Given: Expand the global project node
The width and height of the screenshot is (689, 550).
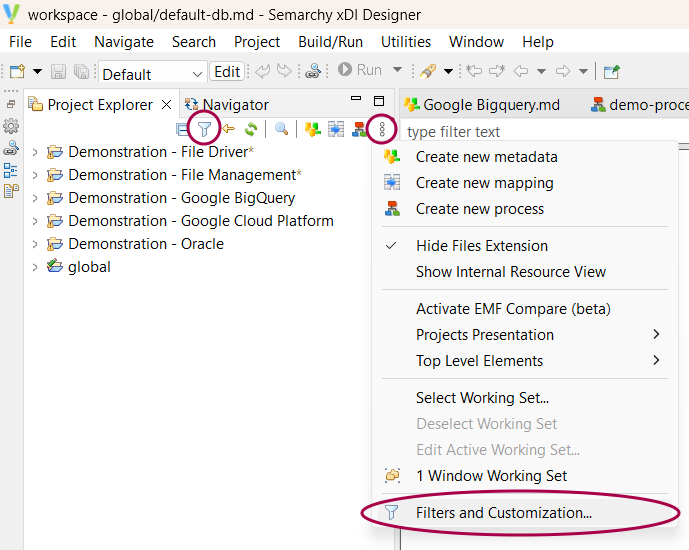Looking at the screenshot, I should coord(35,267).
